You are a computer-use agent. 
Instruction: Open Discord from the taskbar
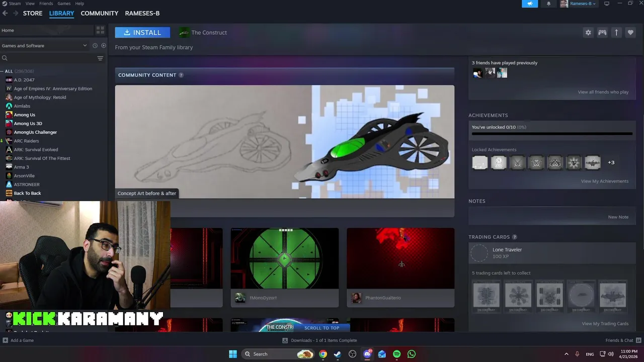[367, 354]
